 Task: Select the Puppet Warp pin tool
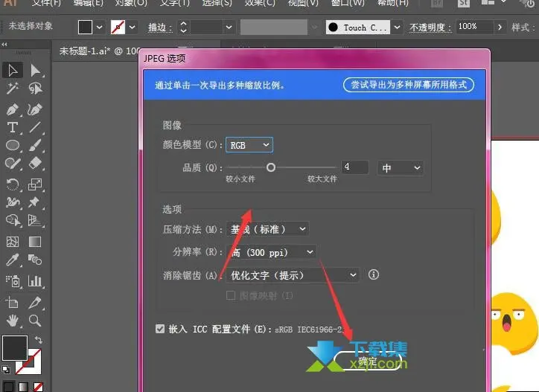tap(35, 202)
